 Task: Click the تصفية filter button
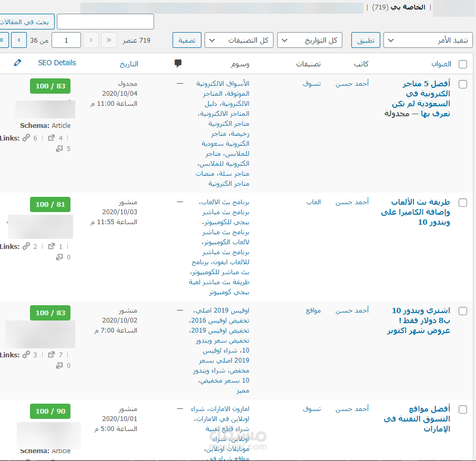pyautogui.click(x=187, y=40)
